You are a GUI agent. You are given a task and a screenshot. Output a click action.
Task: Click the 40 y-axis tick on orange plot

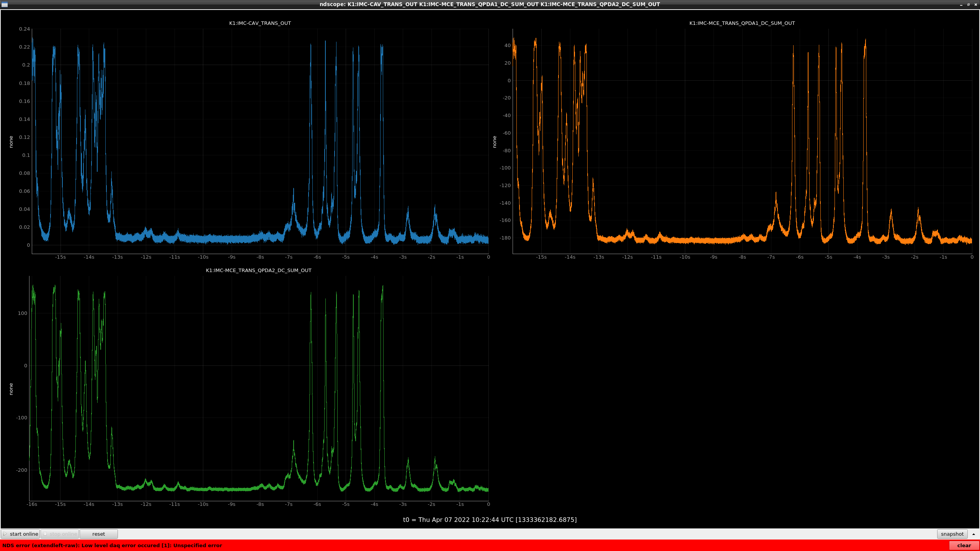pos(508,45)
